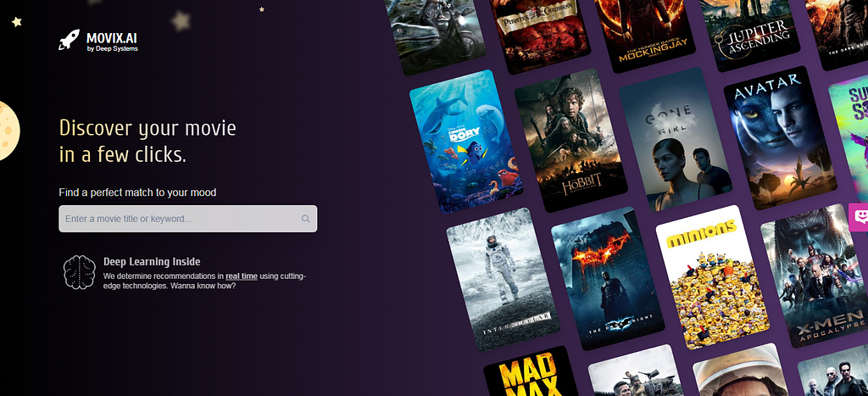
Task: Choose the Avatar movie poster
Action: tap(780, 138)
